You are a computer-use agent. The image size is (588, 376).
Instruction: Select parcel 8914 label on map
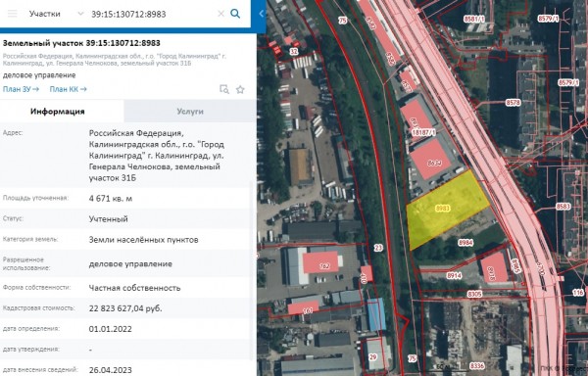(x=454, y=275)
